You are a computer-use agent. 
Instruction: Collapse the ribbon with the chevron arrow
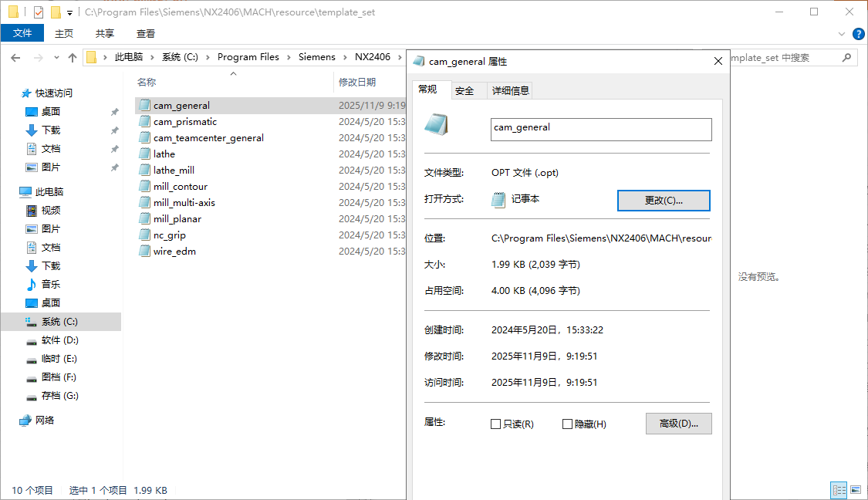pyautogui.click(x=841, y=33)
